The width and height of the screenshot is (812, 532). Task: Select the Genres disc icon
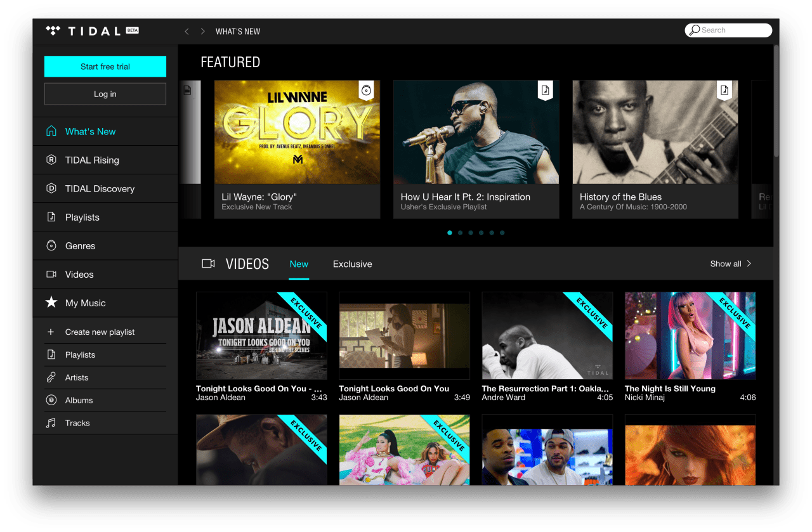tap(51, 245)
